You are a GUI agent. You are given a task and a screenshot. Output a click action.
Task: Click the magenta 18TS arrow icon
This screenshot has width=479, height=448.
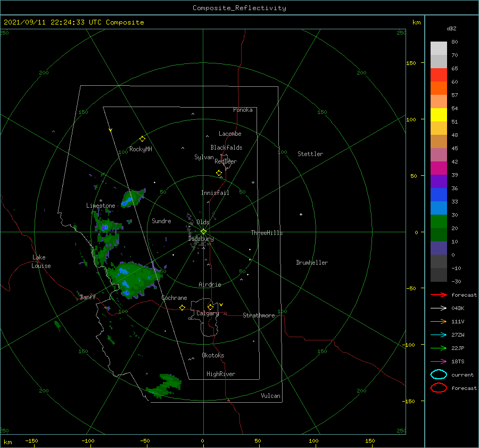point(439,362)
